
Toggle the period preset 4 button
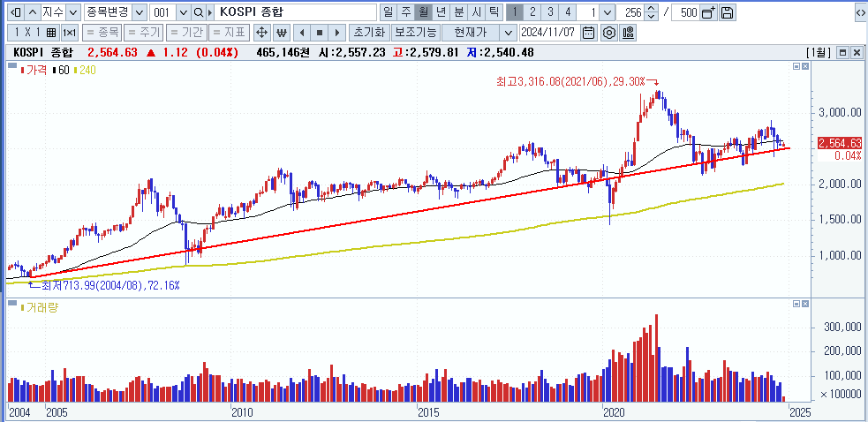click(568, 12)
